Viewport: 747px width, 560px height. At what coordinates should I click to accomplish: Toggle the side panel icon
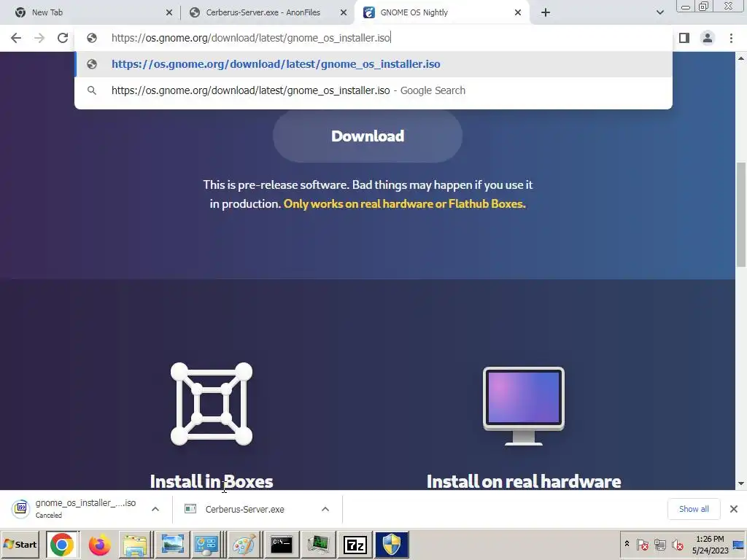pos(684,38)
